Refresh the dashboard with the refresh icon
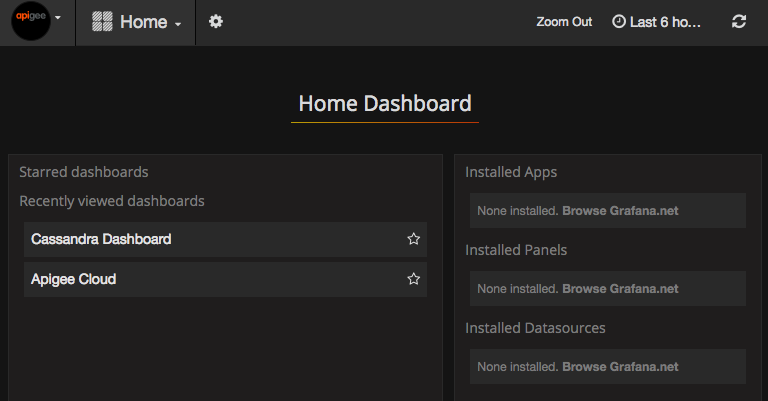768x401 pixels. [739, 22]
